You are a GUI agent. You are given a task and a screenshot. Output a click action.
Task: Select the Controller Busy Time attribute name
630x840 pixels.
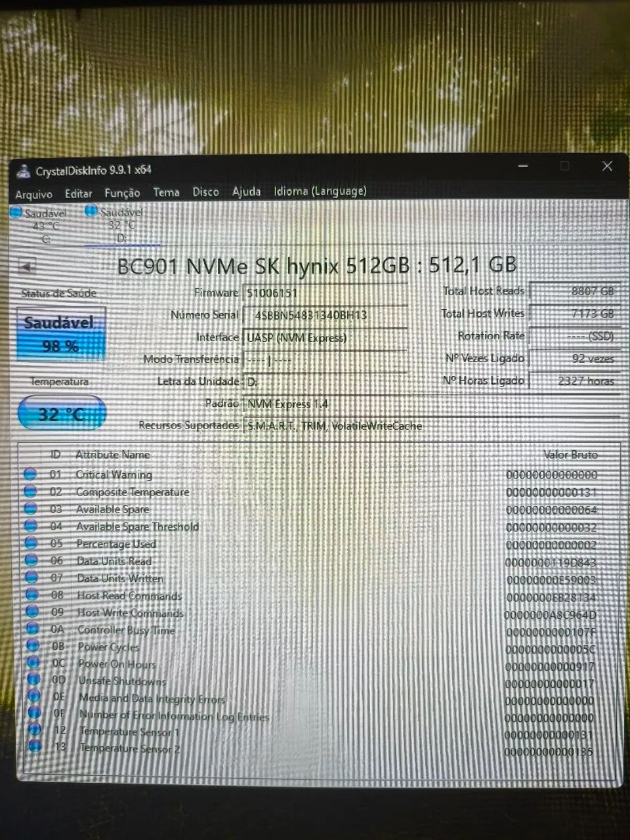(x=127, y=630)
